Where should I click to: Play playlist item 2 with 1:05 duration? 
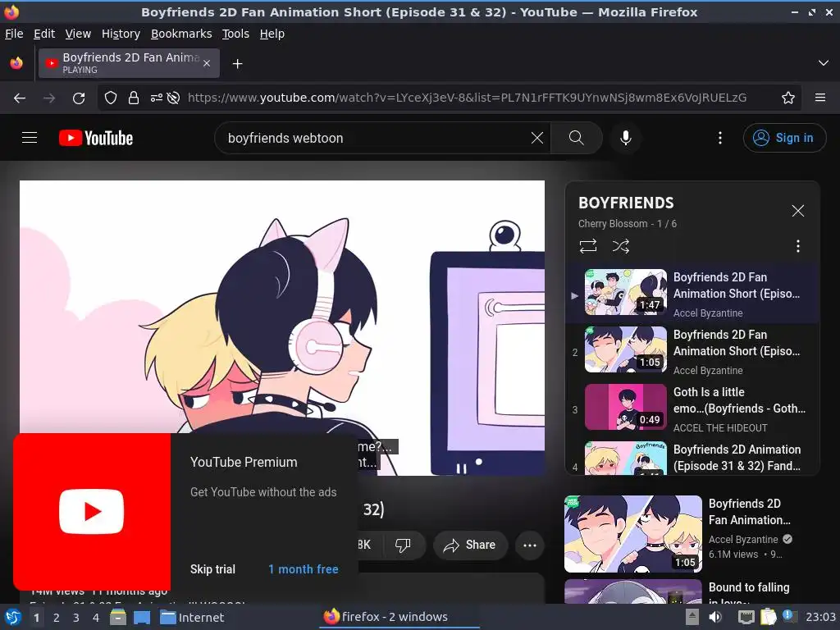(x=625, y=349)
